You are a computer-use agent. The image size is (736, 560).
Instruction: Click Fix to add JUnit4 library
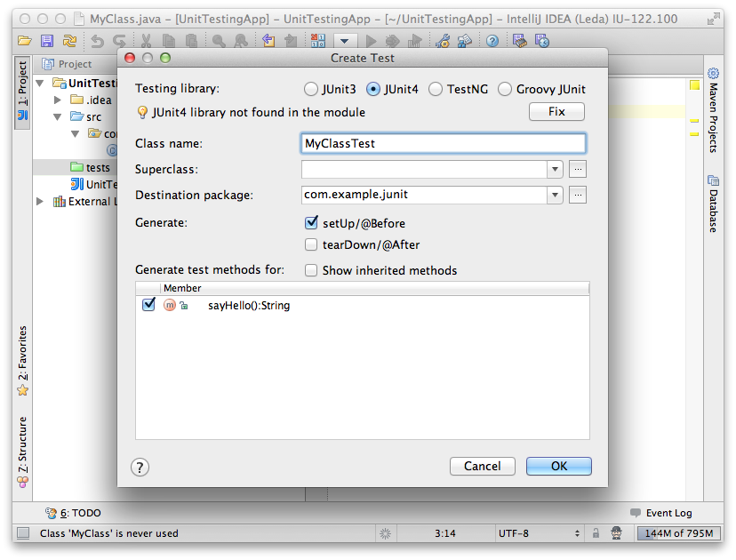coord(556,112)
